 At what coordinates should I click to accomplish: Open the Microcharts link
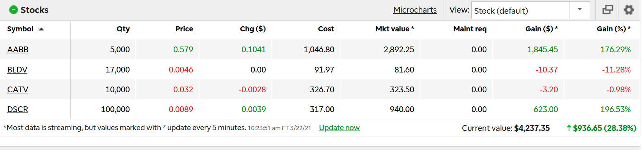(x=415, y=10)
